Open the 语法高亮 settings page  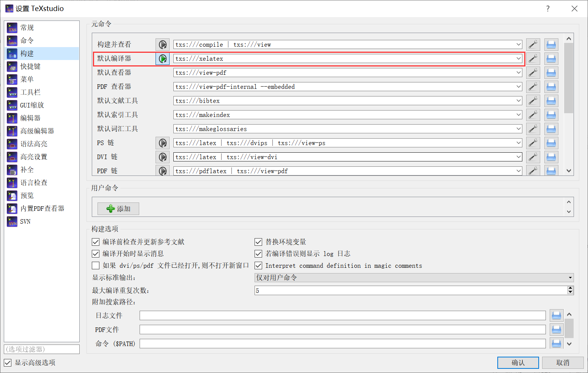(x=42, y=144)
